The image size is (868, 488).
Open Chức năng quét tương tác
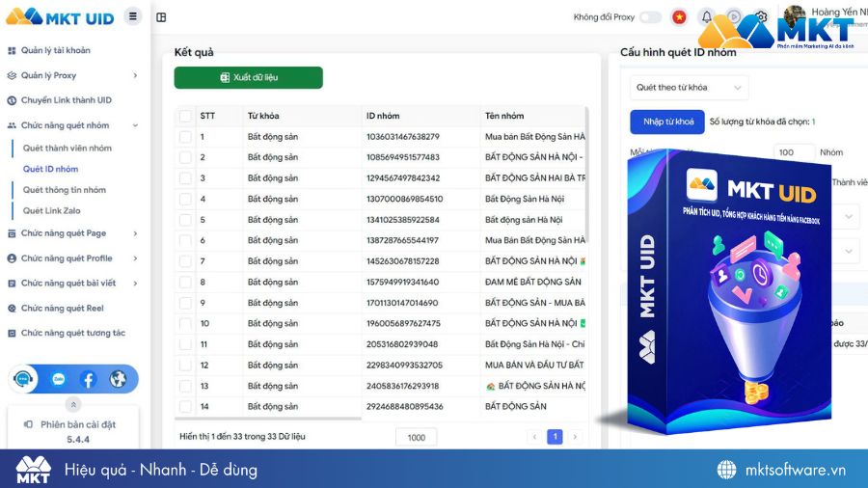pyautogui.click(x=73, y=333)
